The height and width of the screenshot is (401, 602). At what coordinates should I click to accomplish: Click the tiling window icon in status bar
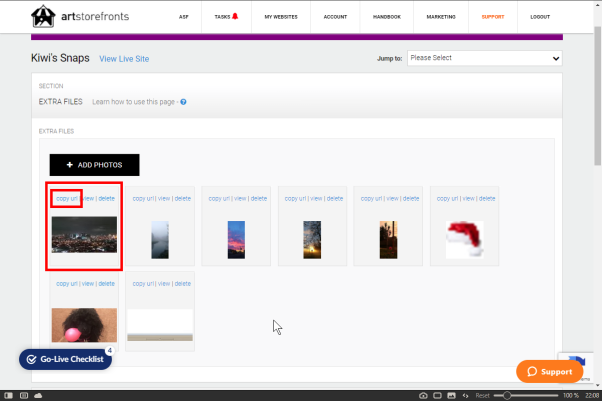[437, 395]
